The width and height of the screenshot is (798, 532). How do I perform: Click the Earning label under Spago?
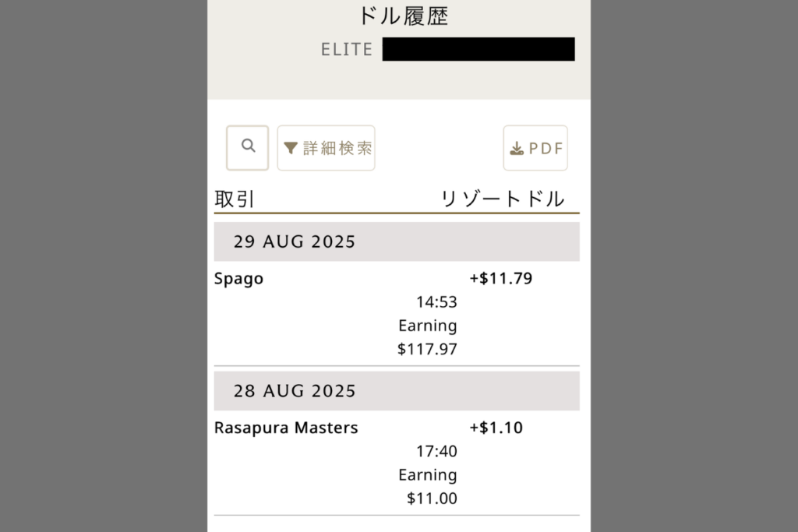pos(427,326)
